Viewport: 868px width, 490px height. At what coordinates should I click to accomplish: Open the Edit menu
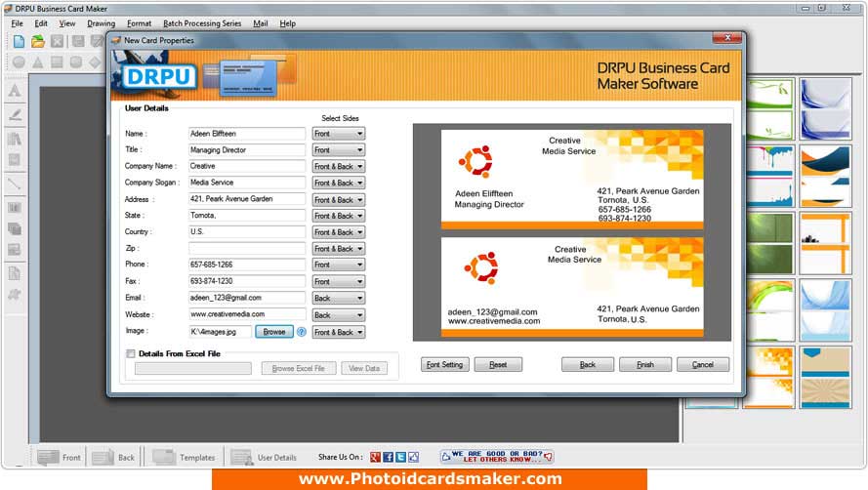(x=41, y=23)
